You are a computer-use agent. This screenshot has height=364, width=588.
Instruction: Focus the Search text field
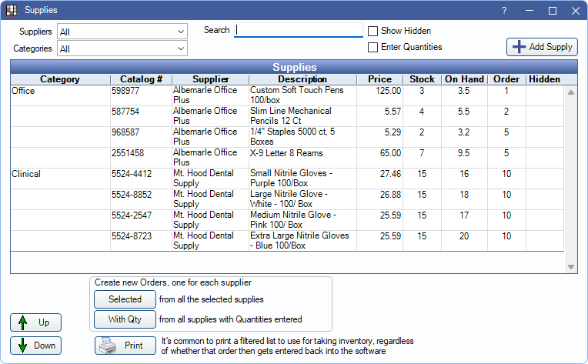click(299, 30)
